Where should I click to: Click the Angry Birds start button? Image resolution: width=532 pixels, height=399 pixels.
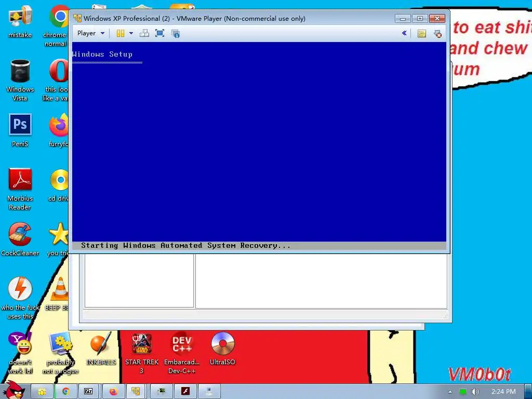point(14,390)
